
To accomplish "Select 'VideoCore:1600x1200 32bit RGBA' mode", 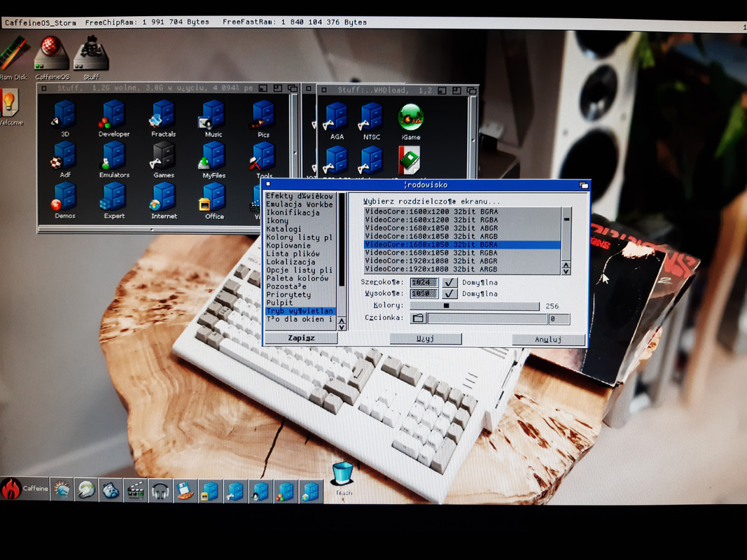I will pyautogui.click(x=461, y=220).
